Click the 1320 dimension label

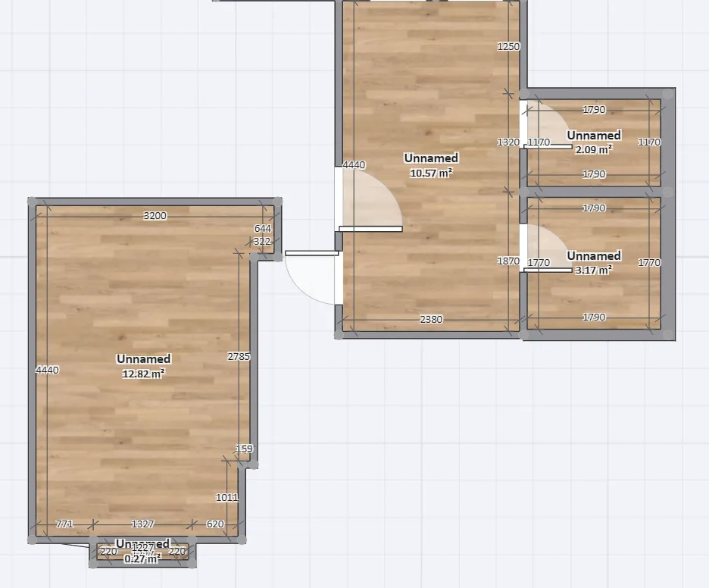coord(508,142)
